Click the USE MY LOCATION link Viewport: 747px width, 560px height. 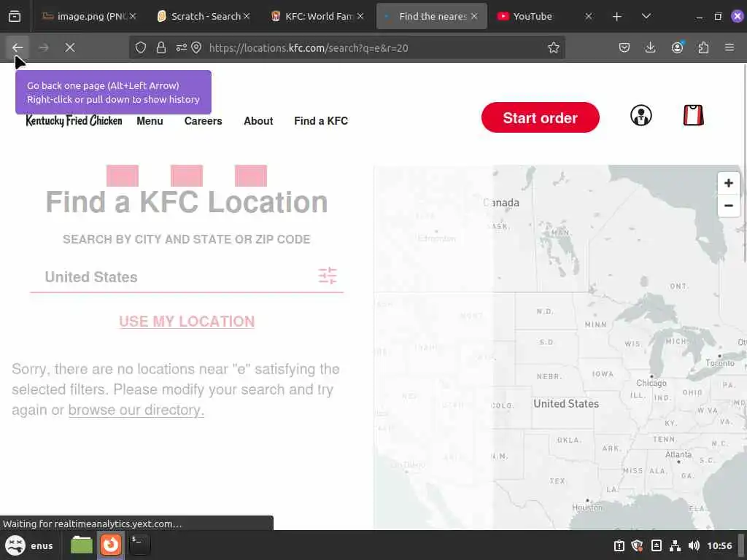coord(187,322)
